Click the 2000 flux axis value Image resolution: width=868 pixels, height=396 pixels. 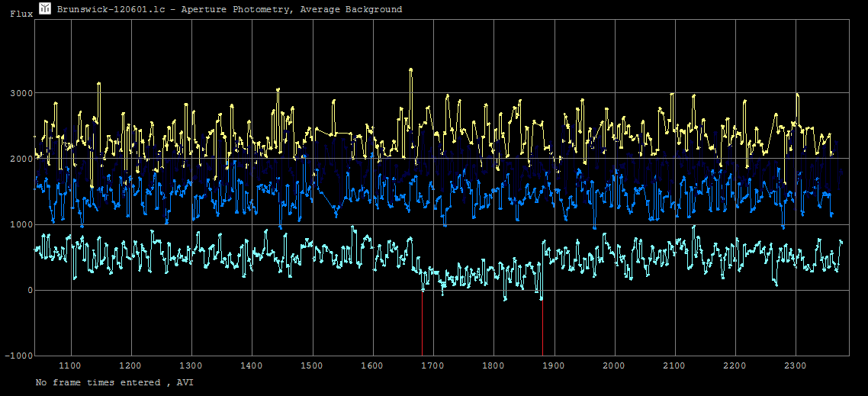[21, 159]
